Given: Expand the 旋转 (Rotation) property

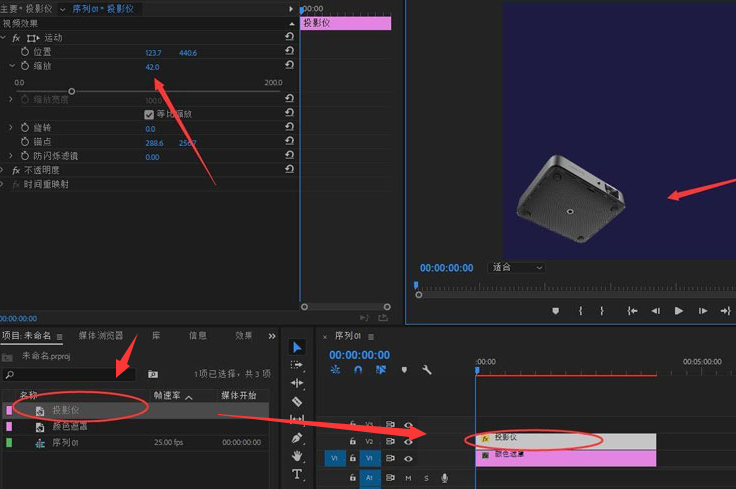Looking at the screenshot, I should (12, 128).
